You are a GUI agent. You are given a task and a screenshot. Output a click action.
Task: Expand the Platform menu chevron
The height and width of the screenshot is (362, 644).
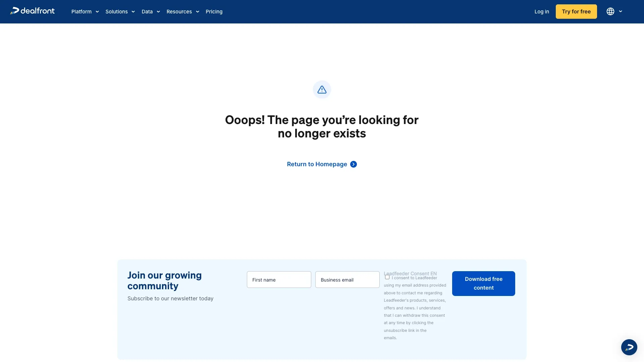(x=97, y=12)
